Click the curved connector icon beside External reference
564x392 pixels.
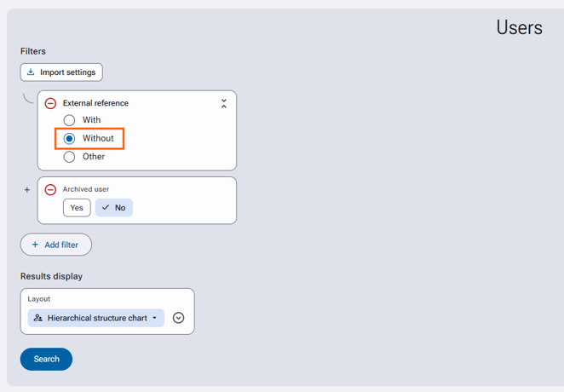pyautogui.click(x=28, y=98)
